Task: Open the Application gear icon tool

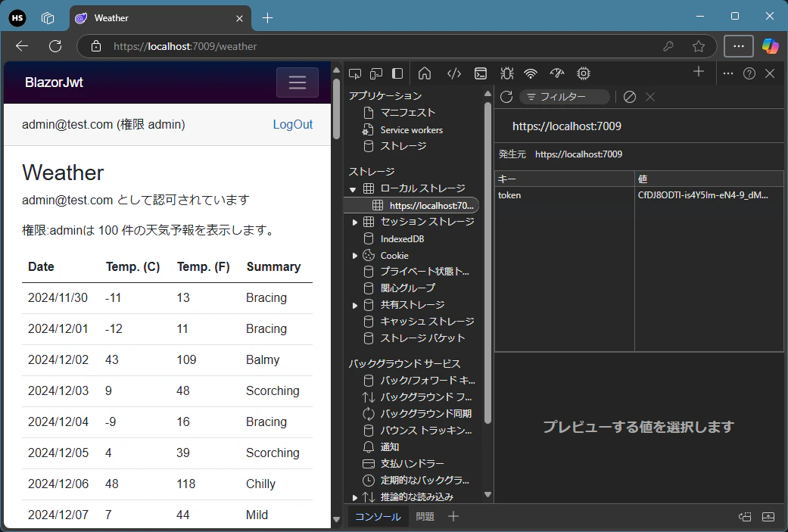Action: pyautogui.click(x=584, y=74)
